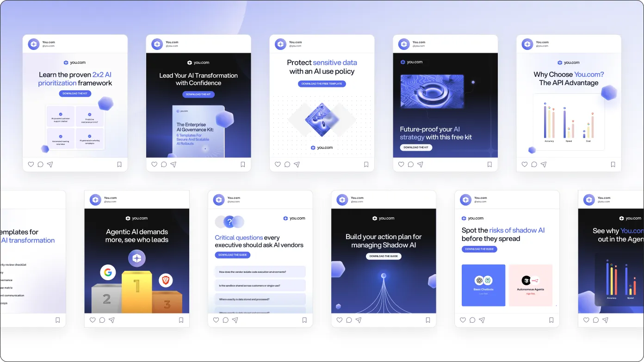Image resolution: width=644 pixels, height=362 pixels.
Task: Bookmark the 'Critical questions' AI vendors post
Action: click(x=304, y=320)
